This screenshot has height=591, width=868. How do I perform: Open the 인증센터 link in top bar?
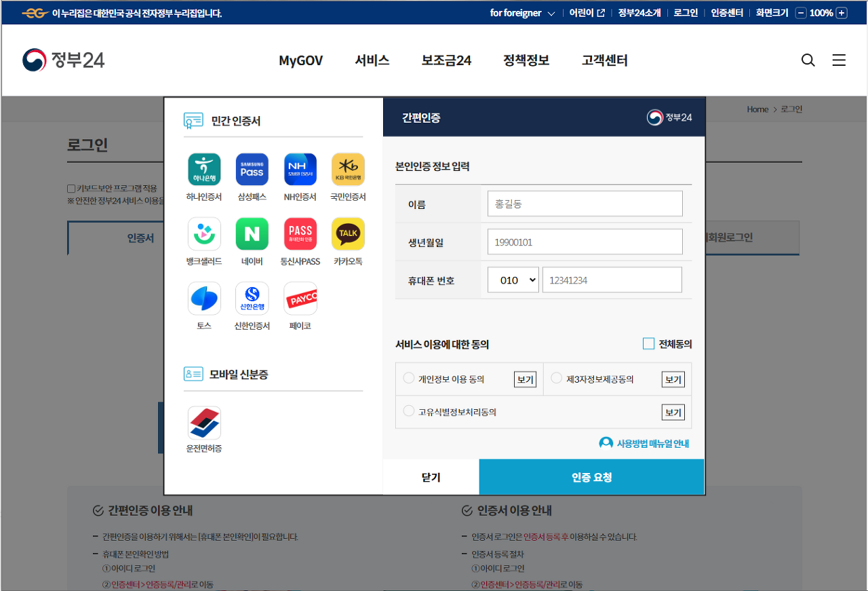click(727, 13)
